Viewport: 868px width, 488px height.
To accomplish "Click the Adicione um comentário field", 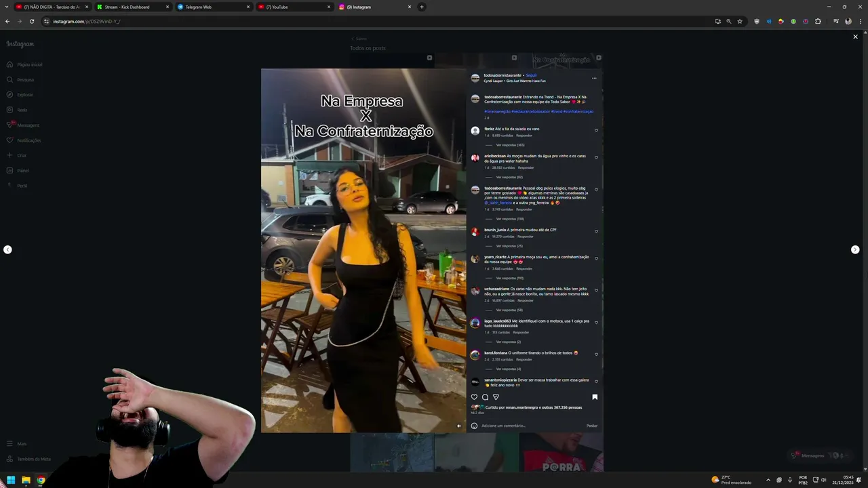I will tap(532, 426).
